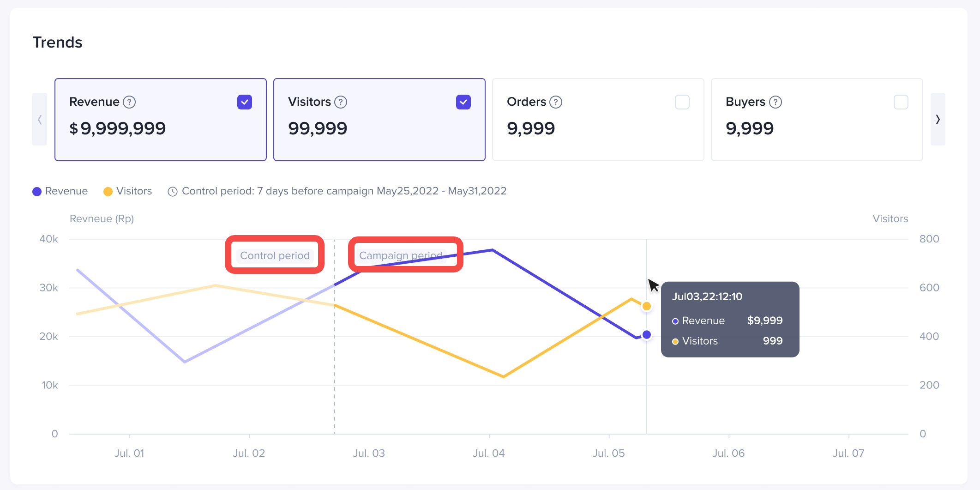
Task: Uncheck the Revenue metric checkbox
Action: (x=245, y=102)
